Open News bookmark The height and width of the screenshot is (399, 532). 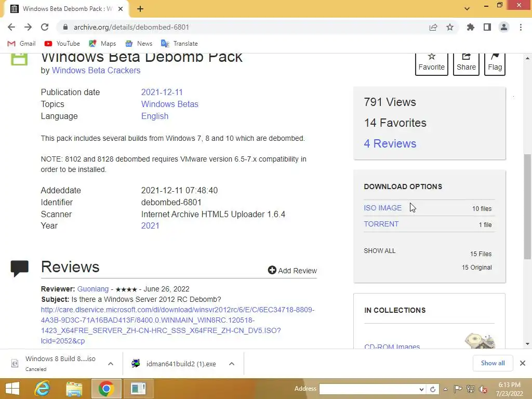tap(139, 44)
